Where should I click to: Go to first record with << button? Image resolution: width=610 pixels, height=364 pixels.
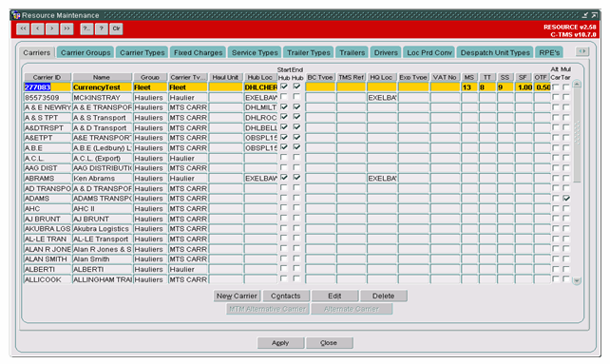(x=23, y=29)
